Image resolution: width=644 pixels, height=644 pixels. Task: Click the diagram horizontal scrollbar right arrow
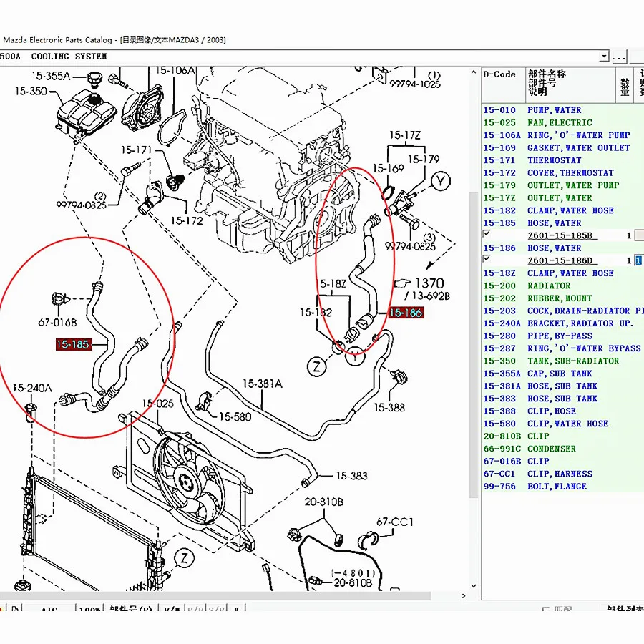(464, 596)
